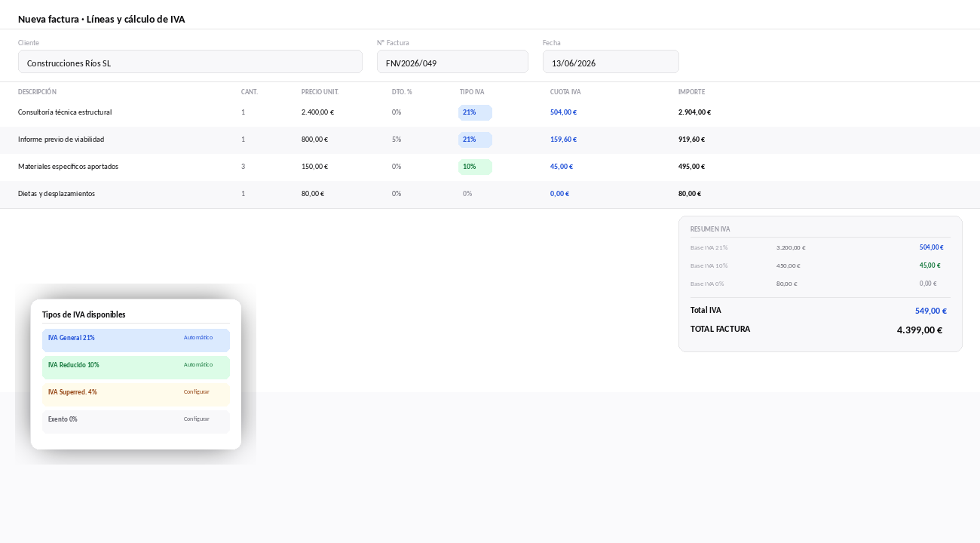Viewport: 980px width, 543px height.
Task: Click the Total IVA amount 549,00 €
Action: pos(930,311)
